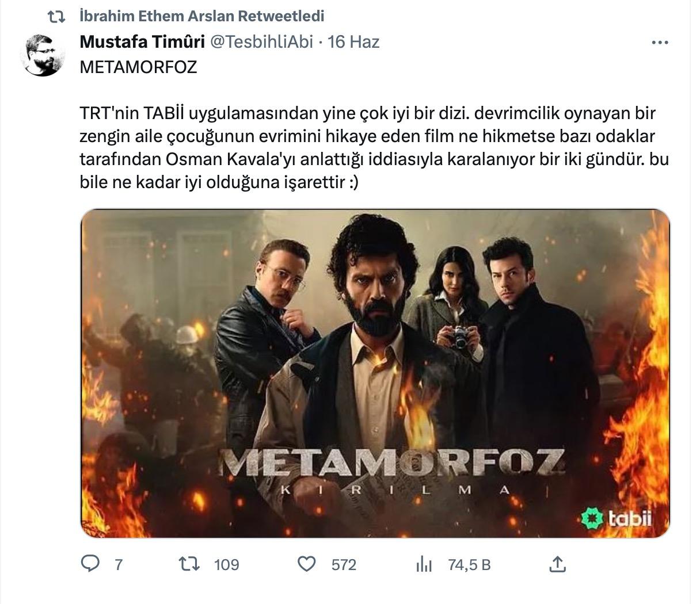Click the small retweet icon above the avatar

pos(56,17)
